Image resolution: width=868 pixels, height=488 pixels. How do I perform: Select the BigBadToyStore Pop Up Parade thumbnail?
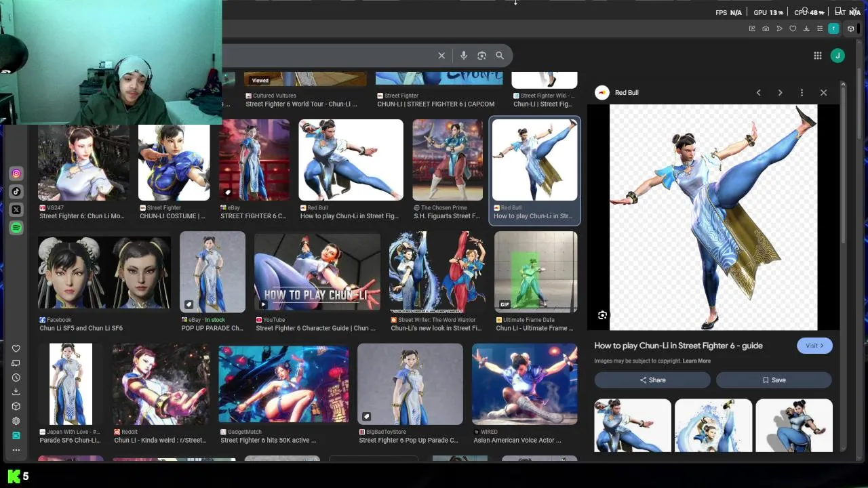pos(410,384)
